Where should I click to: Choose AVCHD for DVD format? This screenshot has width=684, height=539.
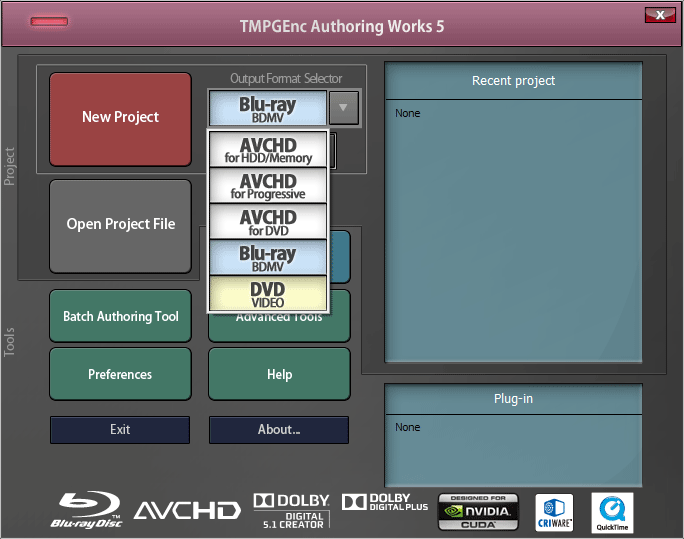[x=268, y=222]
